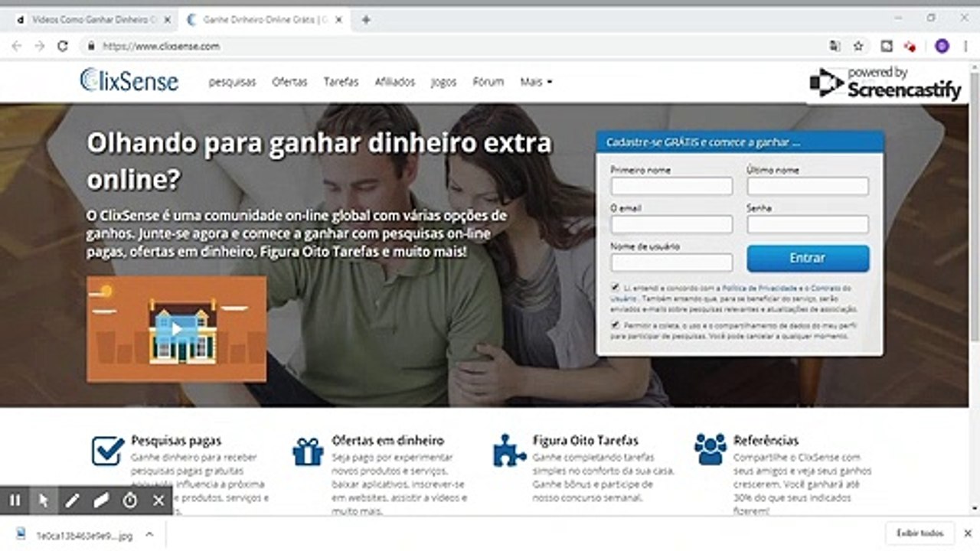Viewport: 980px width, 551px height.
Task: Open the purple profile avatar
Action: (x=942, y=46)
